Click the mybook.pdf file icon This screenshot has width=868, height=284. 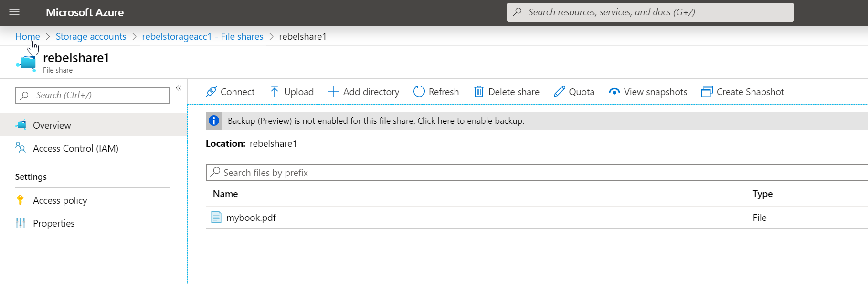pos(216,218)
